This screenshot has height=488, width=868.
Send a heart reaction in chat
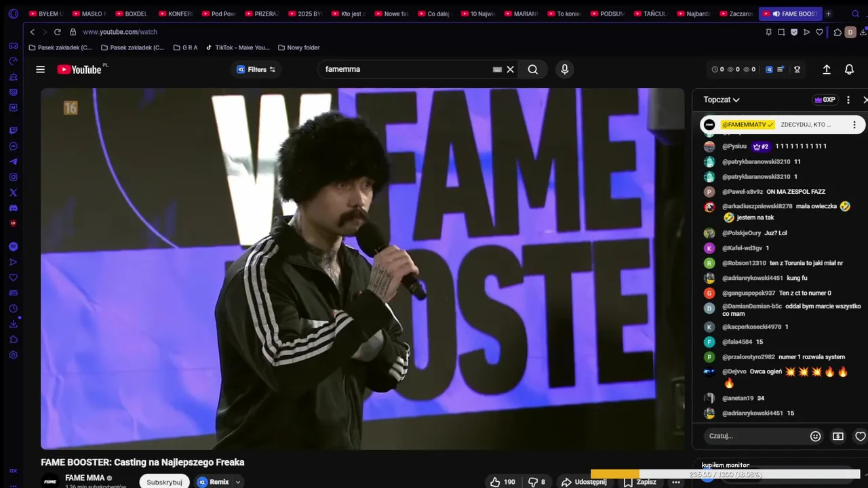(x=860, y=436)
